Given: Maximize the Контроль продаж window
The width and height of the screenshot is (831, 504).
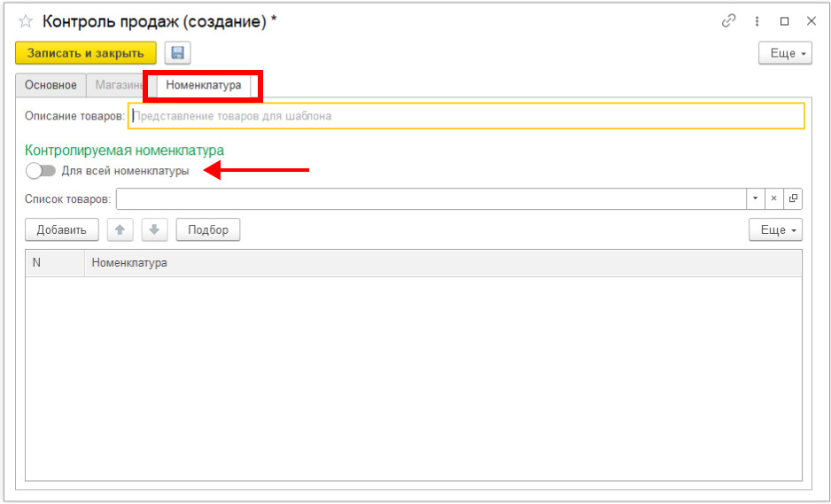Looking at the screenshot, I should click(784, 21).
